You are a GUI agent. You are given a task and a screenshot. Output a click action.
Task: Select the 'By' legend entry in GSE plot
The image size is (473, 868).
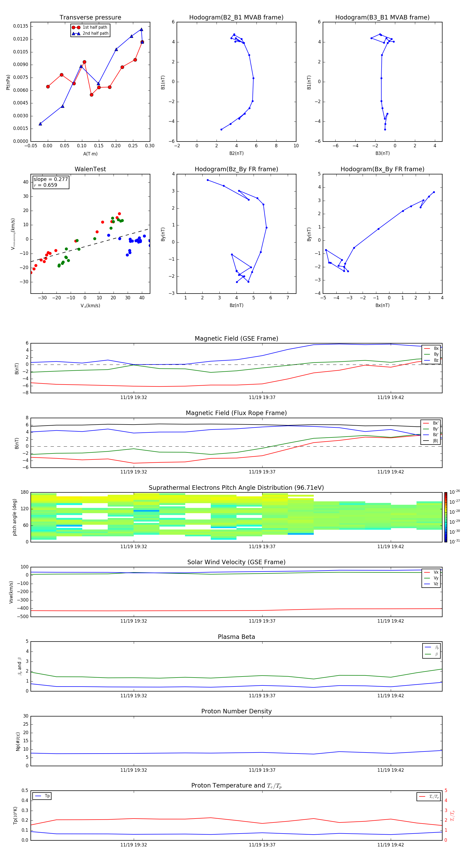pyautogui.click(x=431, y=354)
